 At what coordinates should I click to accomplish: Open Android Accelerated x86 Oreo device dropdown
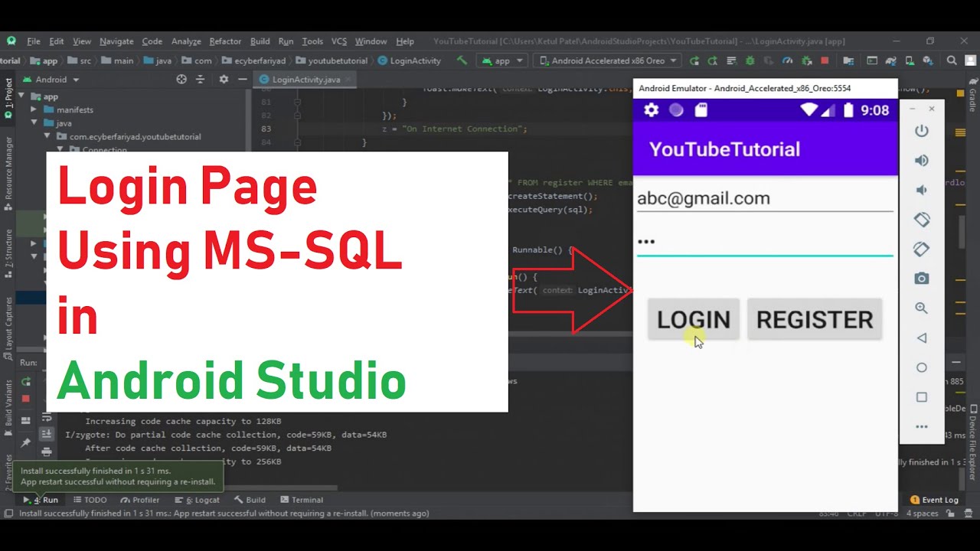coord(609,60)
